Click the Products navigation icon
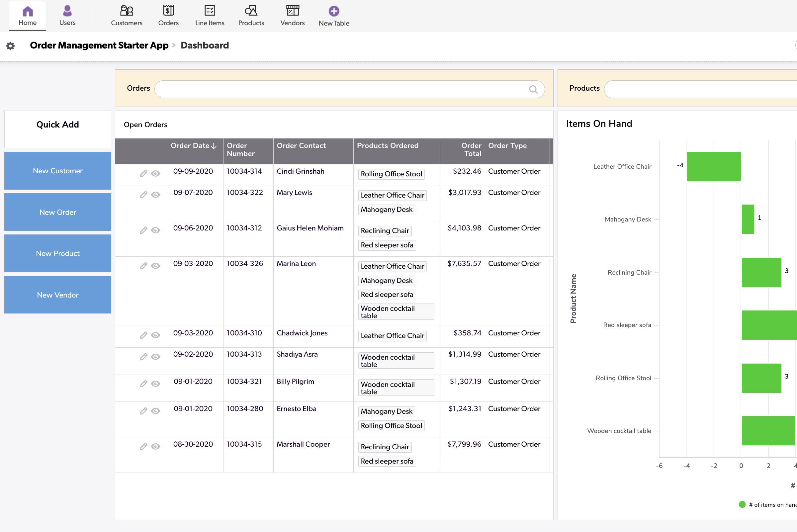 pos(251,15)
